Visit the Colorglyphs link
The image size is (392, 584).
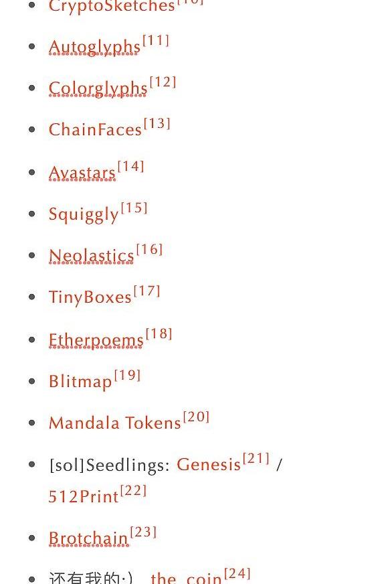(98, 88)
